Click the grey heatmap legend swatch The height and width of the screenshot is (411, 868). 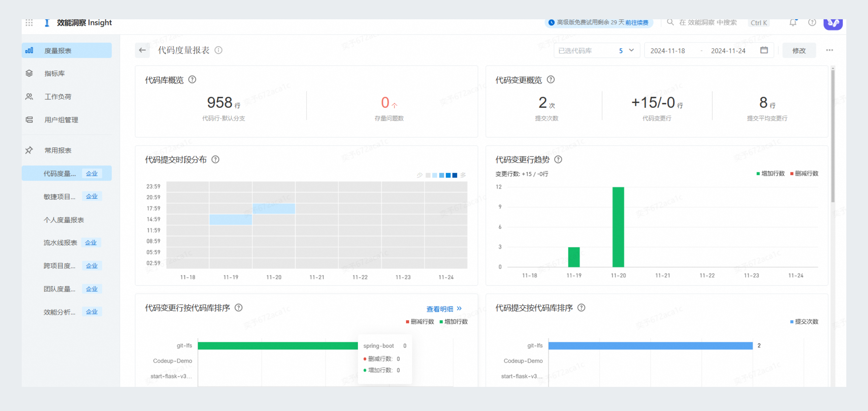tap(428, 175)
